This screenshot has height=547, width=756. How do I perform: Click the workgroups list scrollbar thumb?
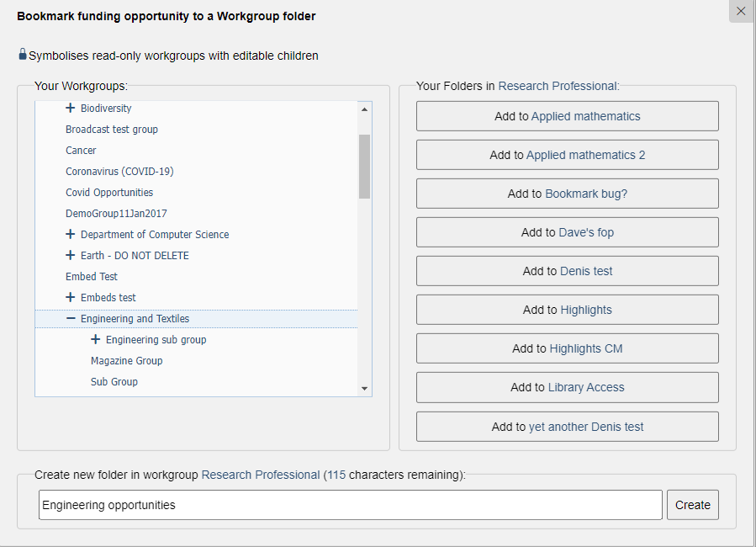(364, 166)
